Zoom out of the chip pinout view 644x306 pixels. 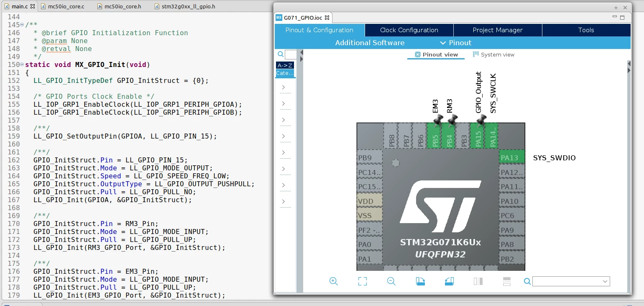(391, 281)
